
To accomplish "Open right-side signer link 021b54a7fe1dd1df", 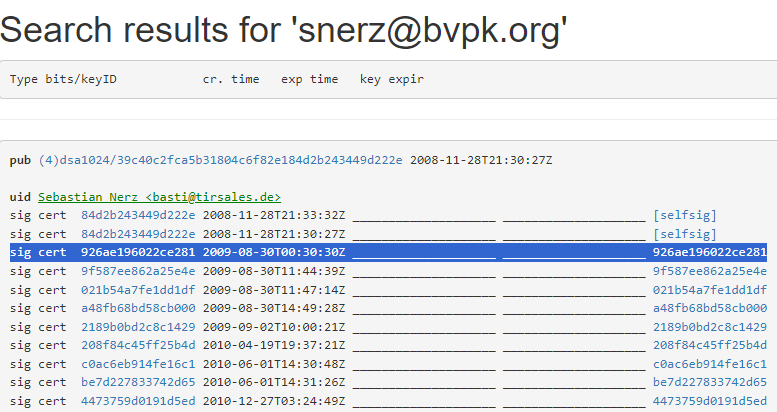I will click(710, 290).
